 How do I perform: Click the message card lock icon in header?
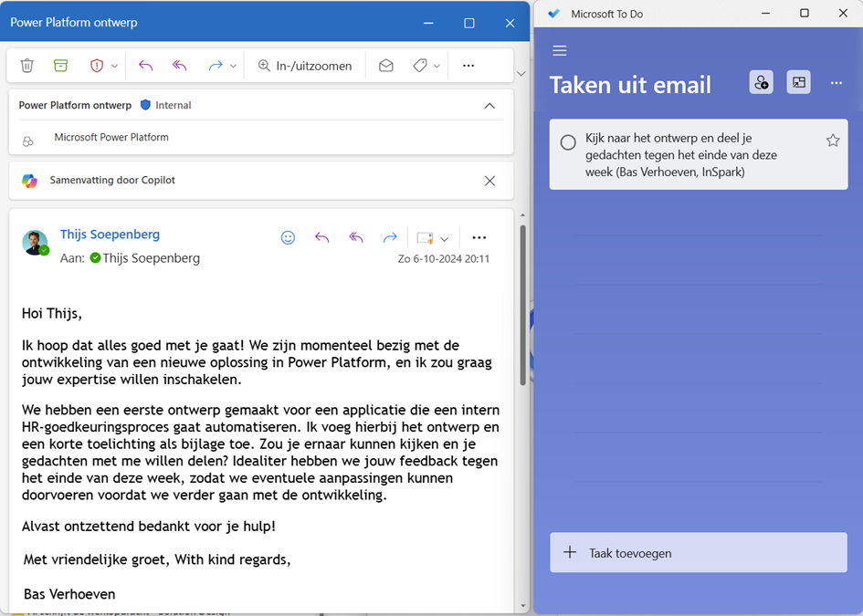[425, 238]
